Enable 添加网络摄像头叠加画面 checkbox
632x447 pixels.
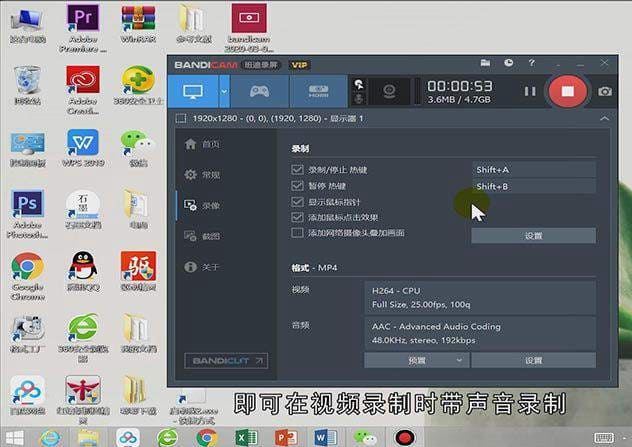point(297,233)
